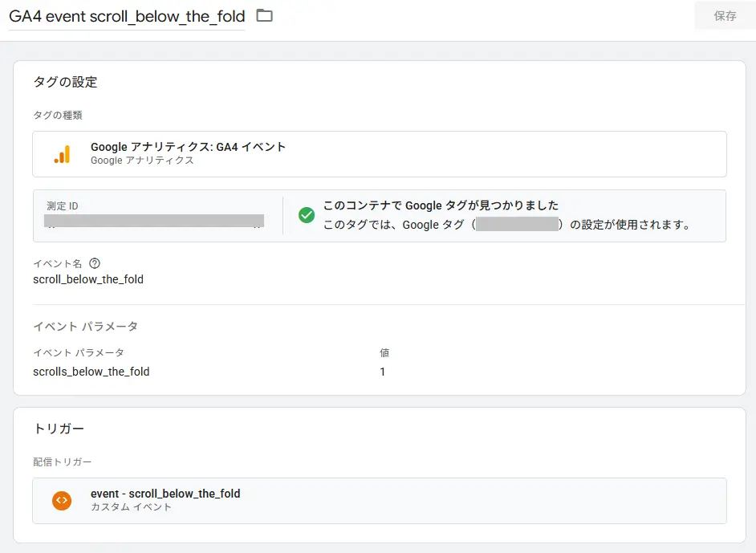Click the 保存 button to save the tag

click(725, 15)
